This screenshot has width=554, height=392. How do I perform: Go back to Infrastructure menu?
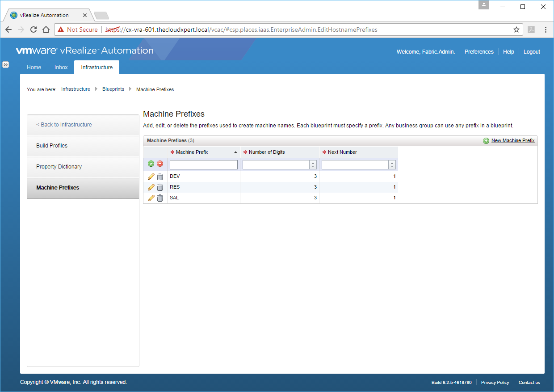(64, 125)
